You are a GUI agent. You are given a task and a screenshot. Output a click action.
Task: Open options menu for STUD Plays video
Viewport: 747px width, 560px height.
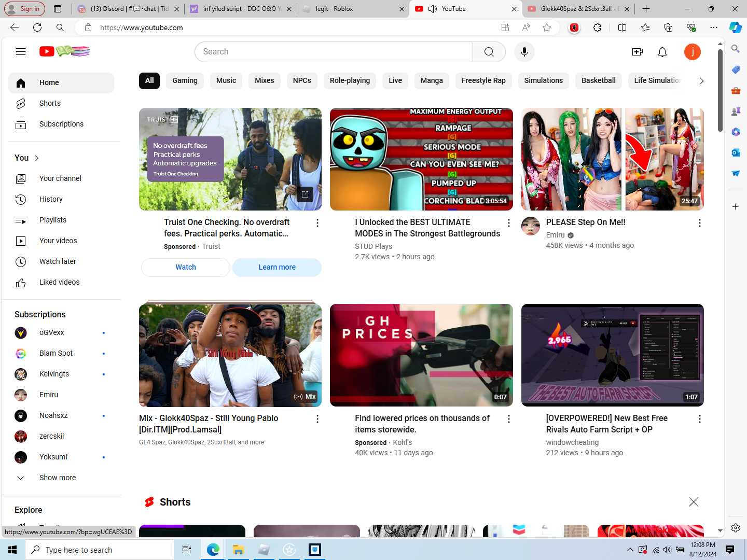pyautogui.click(x=509, y=223)
